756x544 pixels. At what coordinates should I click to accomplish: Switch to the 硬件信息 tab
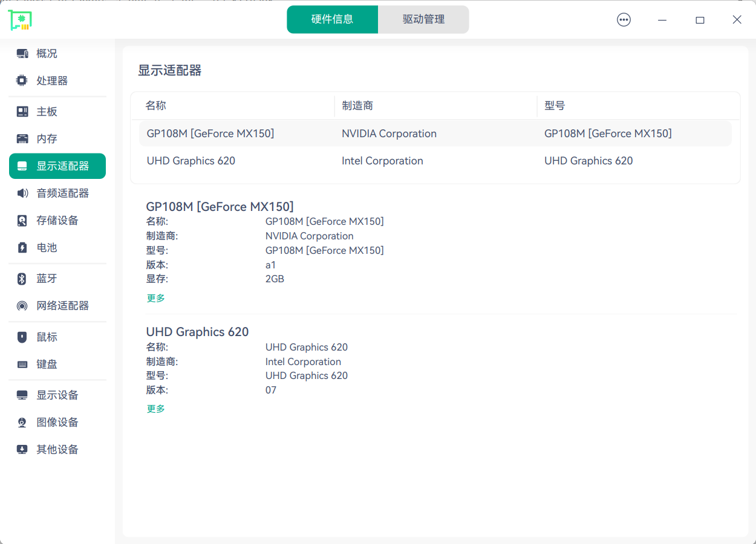(x=333, y=19)
